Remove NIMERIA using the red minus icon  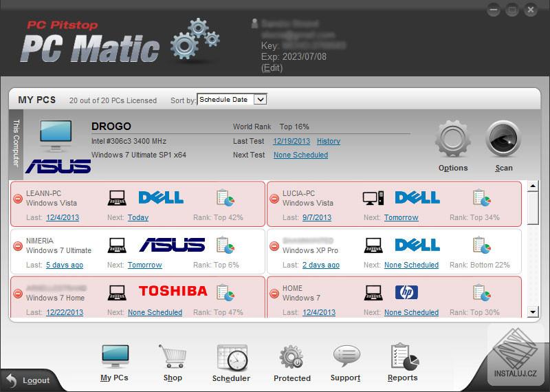[18, 246]
